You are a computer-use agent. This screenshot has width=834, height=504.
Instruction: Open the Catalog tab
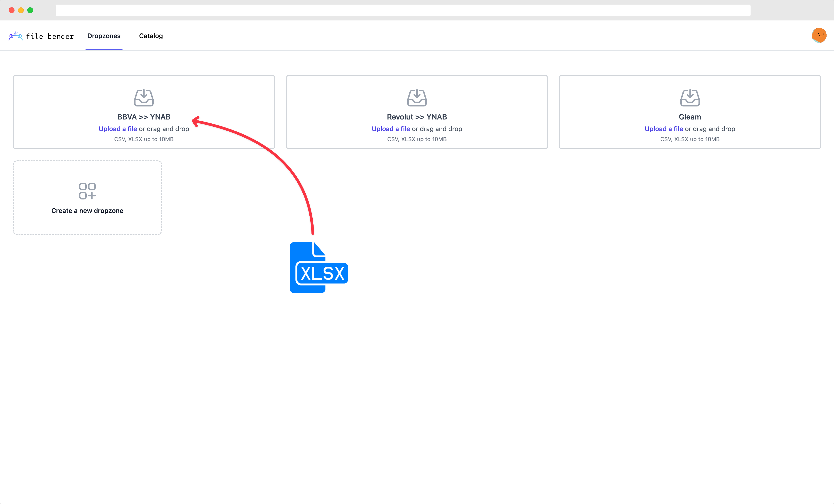[x=151, y=36]
